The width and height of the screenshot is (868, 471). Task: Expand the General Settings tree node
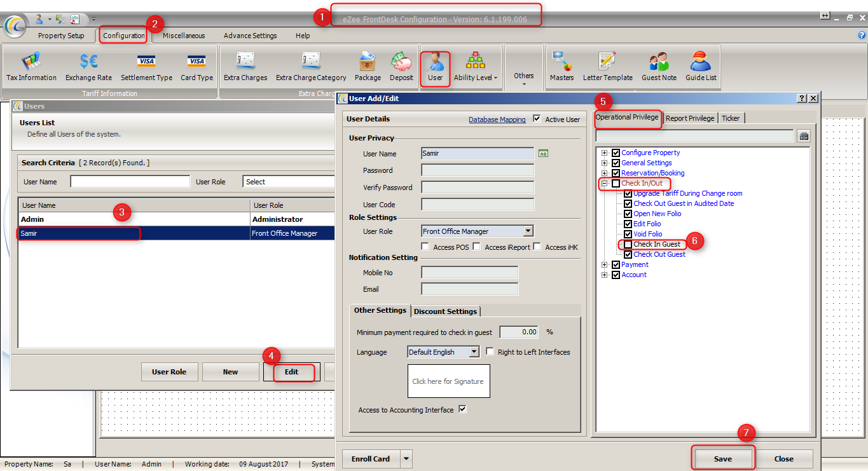click(x=605, y=163)
